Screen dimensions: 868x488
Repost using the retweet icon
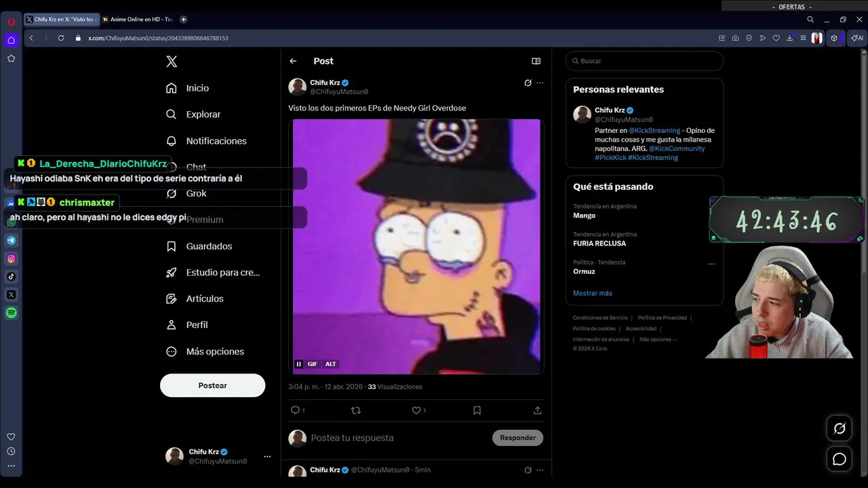[355, 410]
